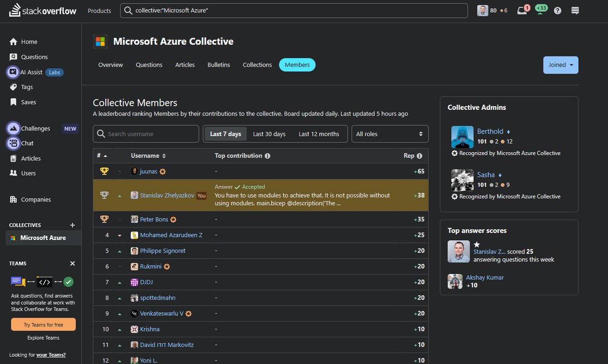Open your profile avatar in the top bar
The width and height of the screenshot is (608, 364).
coord(483,10)
